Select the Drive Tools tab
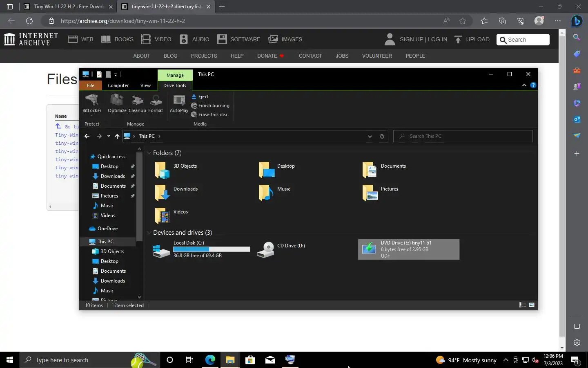Image resolution: width=588 pixels, height=368 pixels. 175,85
